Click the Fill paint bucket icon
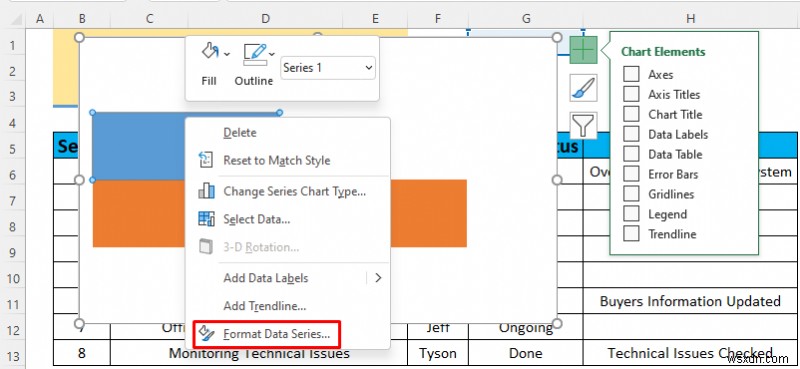This screenshot has width=800, height=369. (210, 52)
